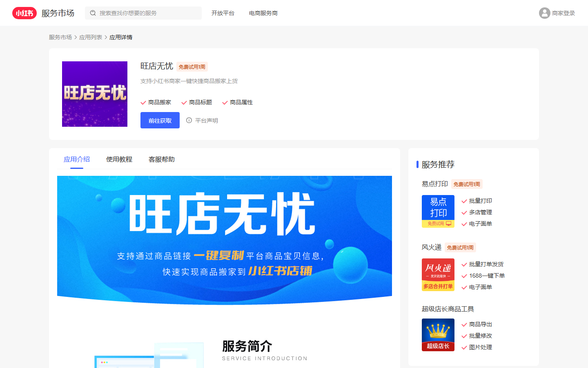Click the 图片处理 feature text
This screenshot has height=368, width=588.
(481, 347)
